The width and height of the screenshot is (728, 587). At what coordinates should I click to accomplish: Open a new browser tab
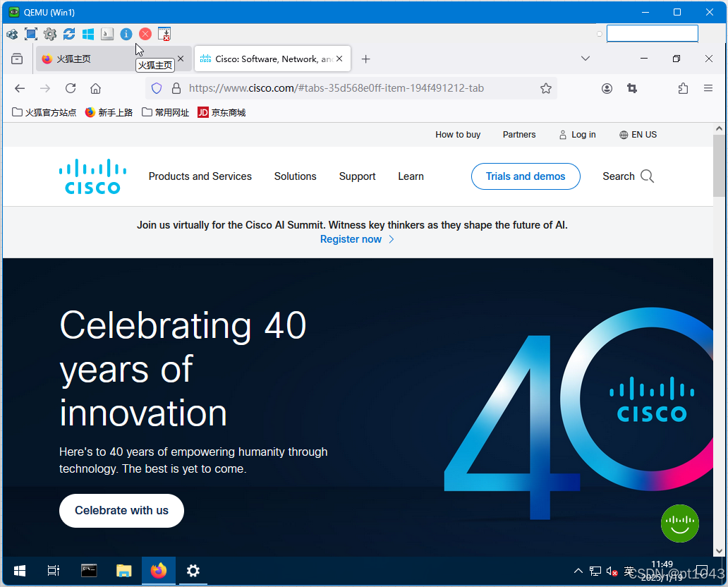coord(366,59)
